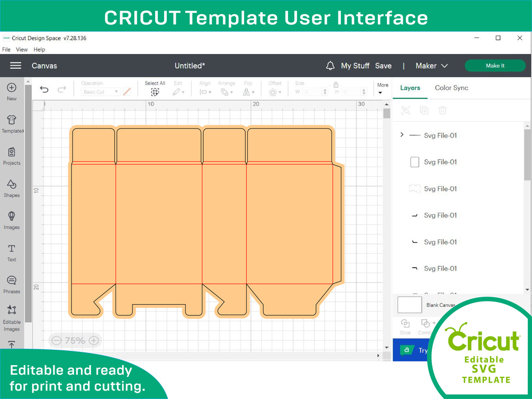The width and height of the screenshot is (532, 399).
Task: Switch to the Layers tab
Action: tap(410, 88)
